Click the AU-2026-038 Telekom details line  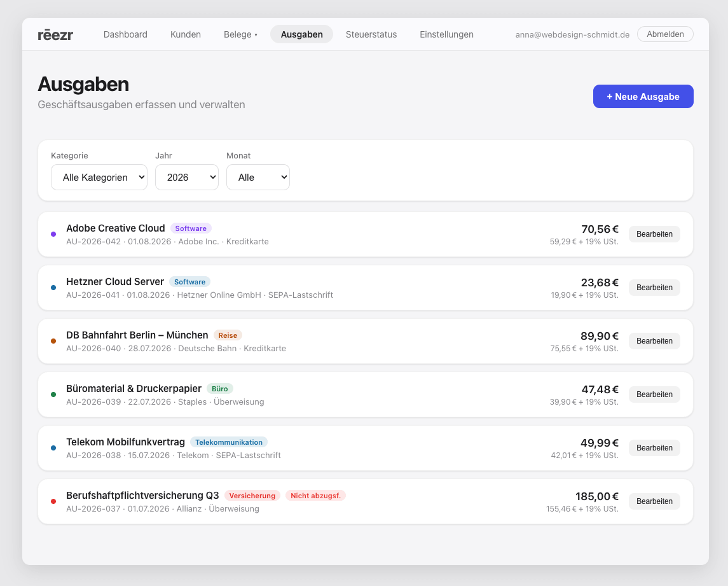173,456
